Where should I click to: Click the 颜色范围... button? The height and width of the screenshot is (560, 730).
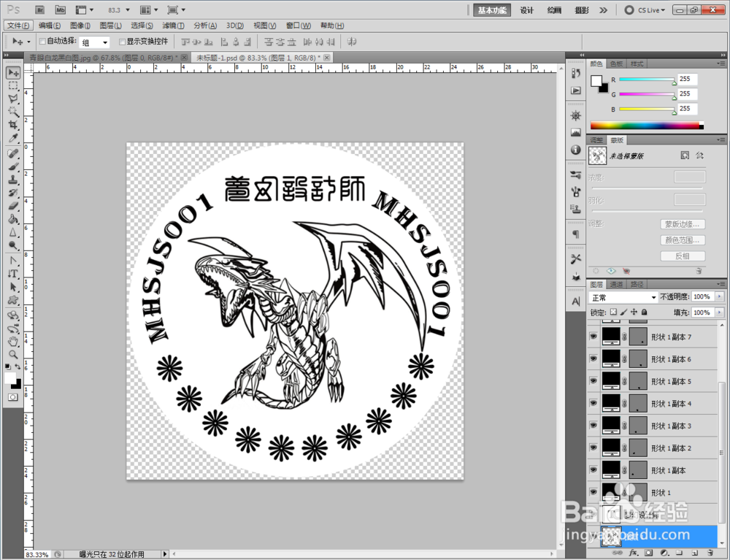(x=683, y=240)
